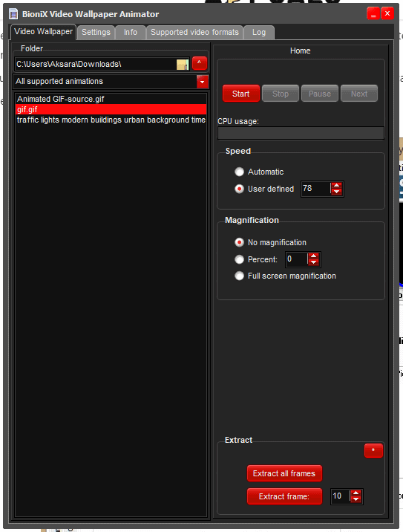
Task: Click the frame number field showing 10
Action: point(341,496)
